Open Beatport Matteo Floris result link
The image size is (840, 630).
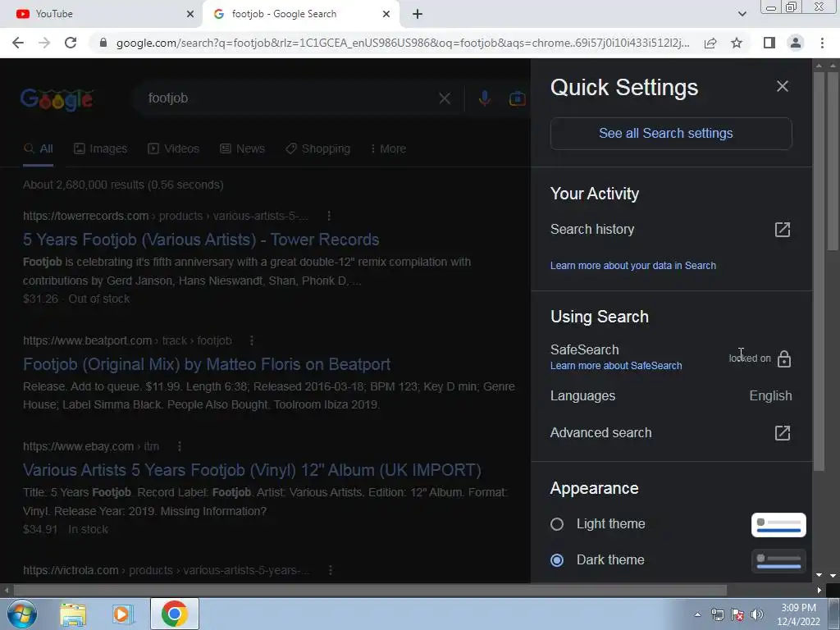207,364
